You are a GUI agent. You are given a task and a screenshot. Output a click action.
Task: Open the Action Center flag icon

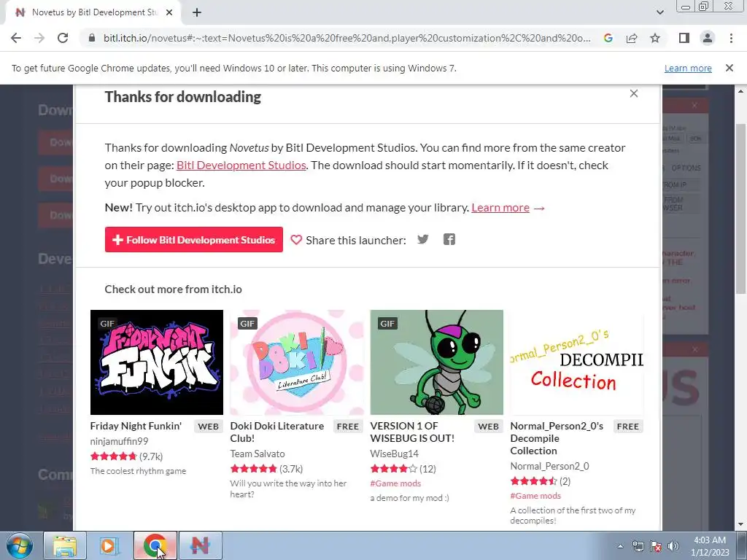click(x=656, y=546)
